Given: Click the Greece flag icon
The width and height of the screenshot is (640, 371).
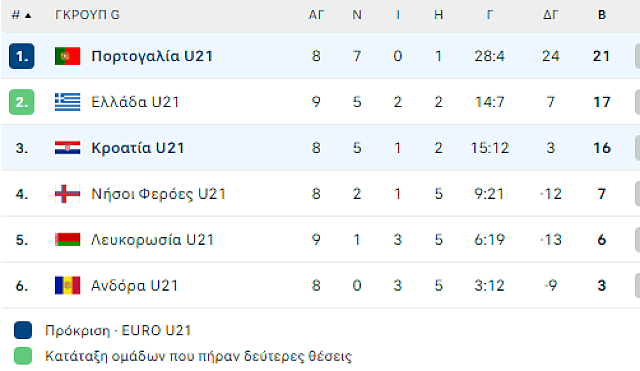Looking at the screenshot, I should coord(67,102).
